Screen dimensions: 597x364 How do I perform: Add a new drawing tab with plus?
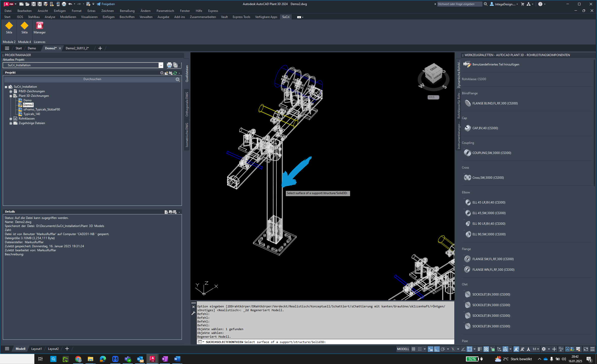click(100, 48)
